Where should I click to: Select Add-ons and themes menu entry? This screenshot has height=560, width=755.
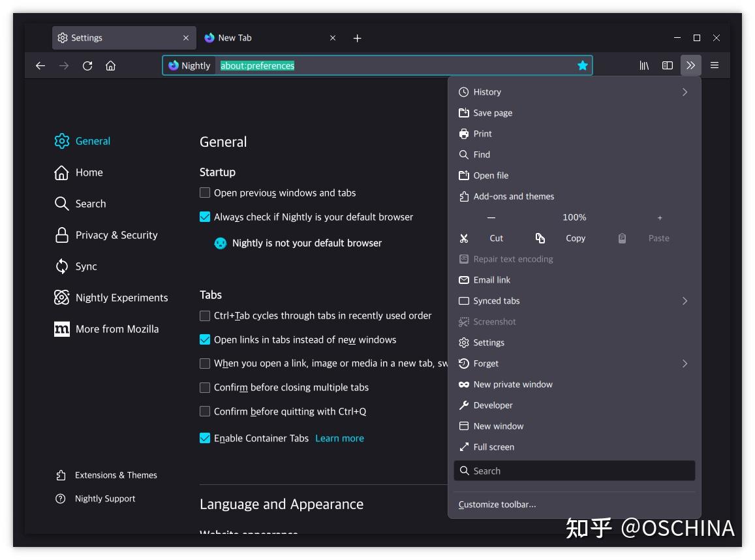click(x=574, y=196)
